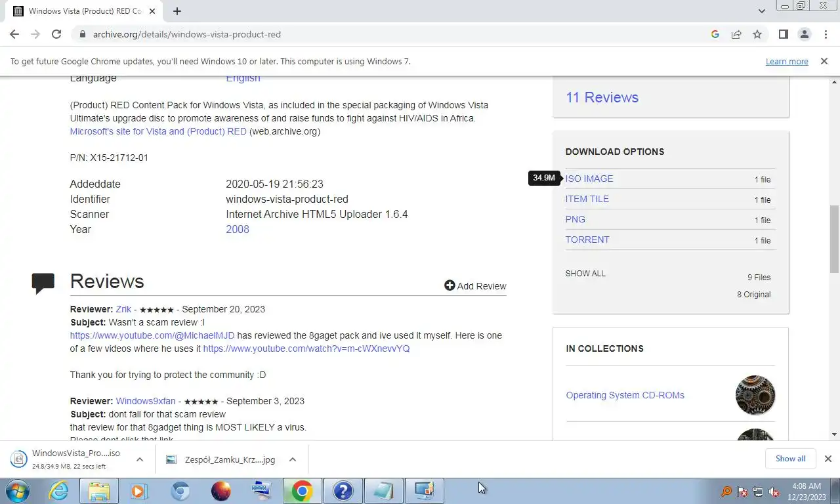Open the youtube.com/@MichaelMJD link
840x504 pixels.
click(x=152, y=335)
